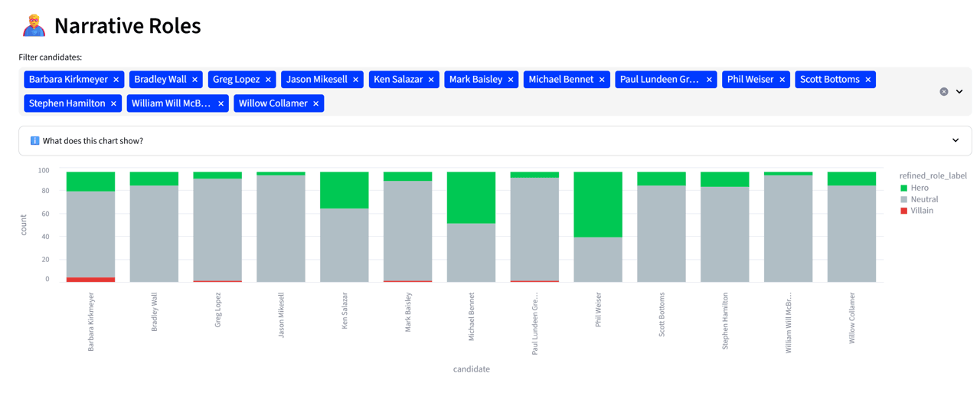Remove Phil Weiser filter chip
Image resolution: width=980 pixels, height=403 pixels.
782,80
